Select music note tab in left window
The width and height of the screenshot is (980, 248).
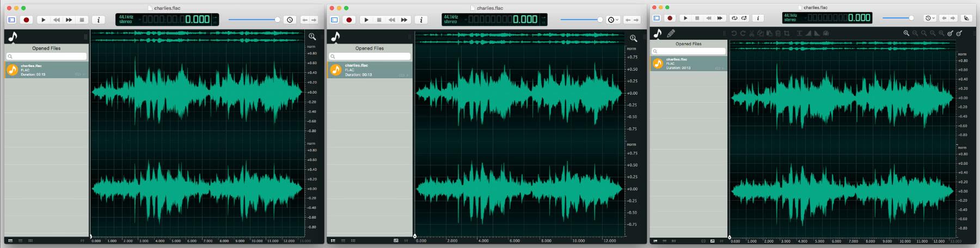coord(13,36)
